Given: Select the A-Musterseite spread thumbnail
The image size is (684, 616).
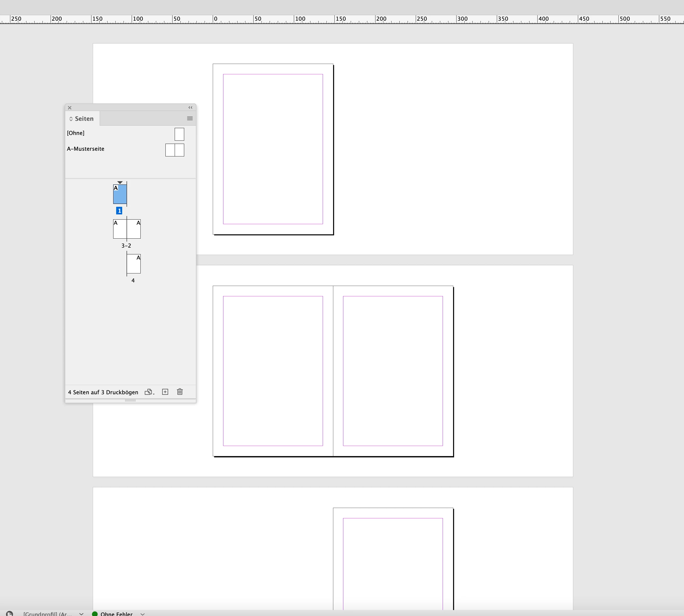Looking at the screenshot, I should [x=175, y=150].
